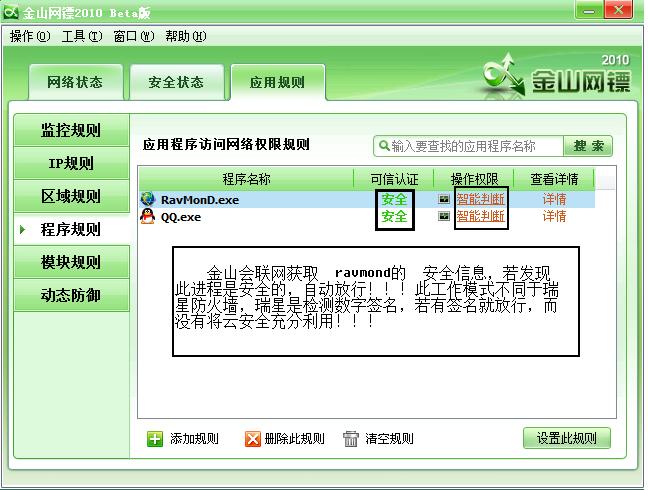Switch to the 网络状态 tab
This screenshot has height=490, width=648.
(x=75, y=82)
